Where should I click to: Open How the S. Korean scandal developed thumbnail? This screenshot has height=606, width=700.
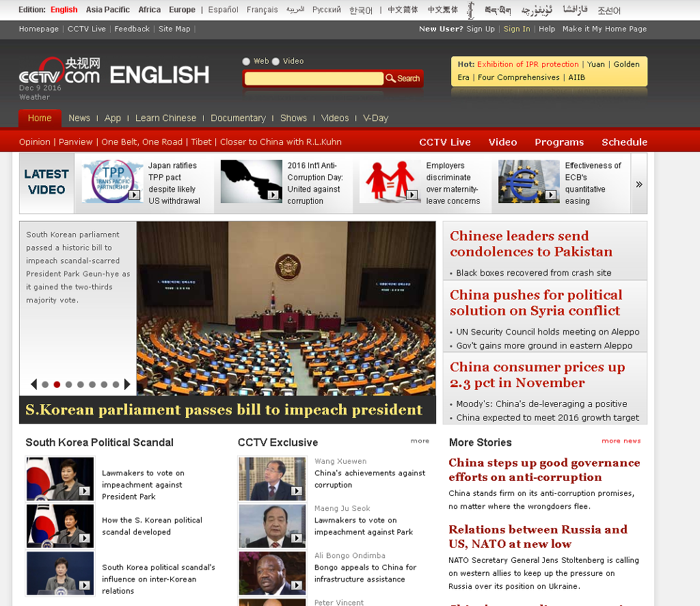coord(60,525)
